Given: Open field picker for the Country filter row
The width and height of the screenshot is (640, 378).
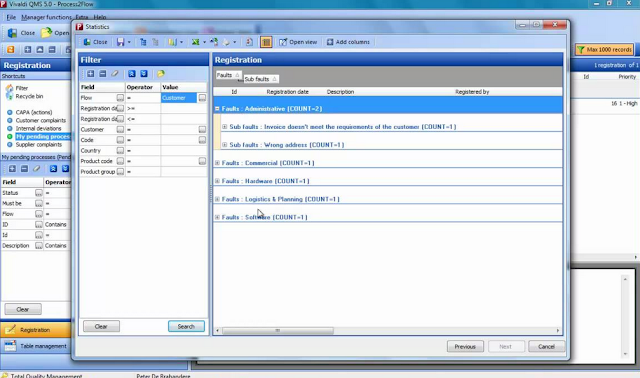Looking at the screenshot, I should pyautogui.click(x=120, y=151).
